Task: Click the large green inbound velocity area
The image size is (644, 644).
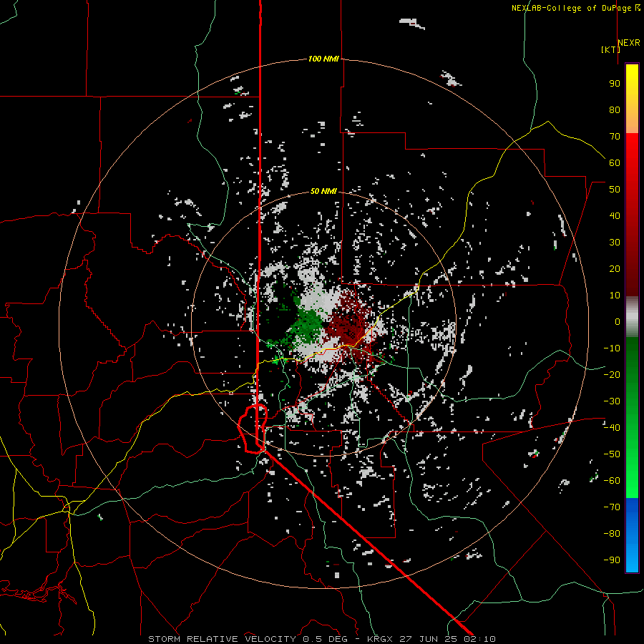Action: point(309,326)
